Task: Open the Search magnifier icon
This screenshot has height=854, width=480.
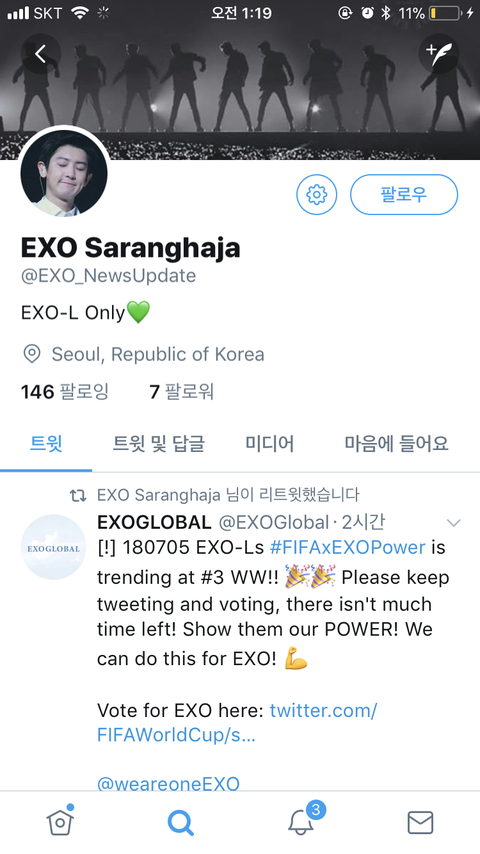Action: point(180,822)
